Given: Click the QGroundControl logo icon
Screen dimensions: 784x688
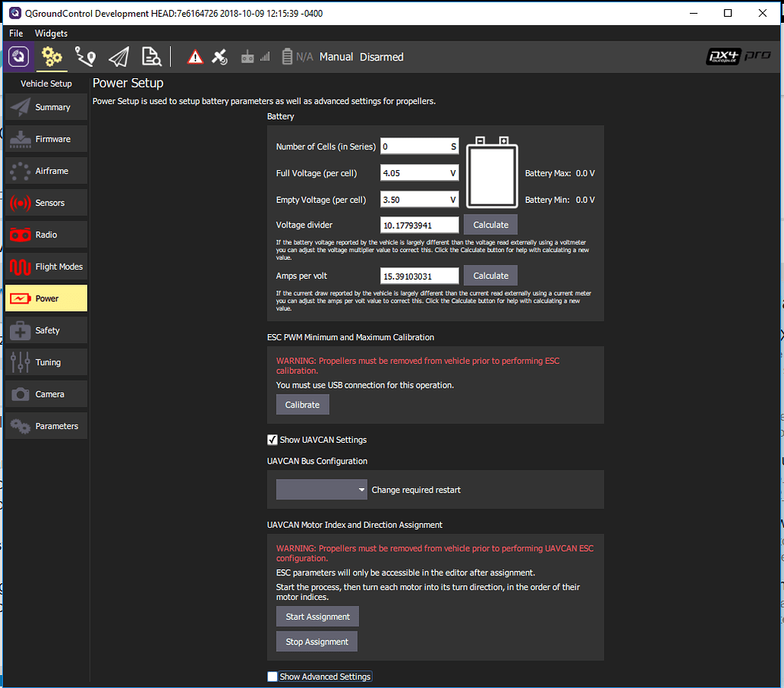Looking at the screenshot, I should (x=16, y=57).
